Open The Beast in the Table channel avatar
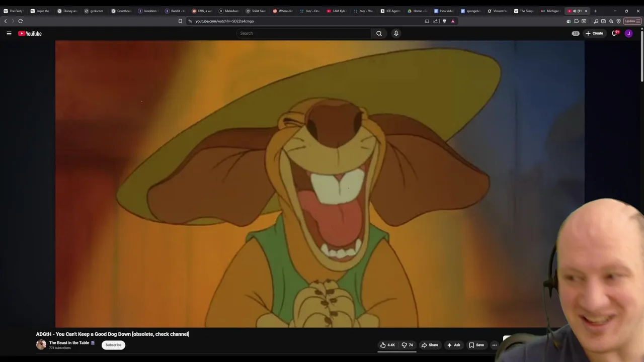Viewport: 644px width, 362px height. click(41, 345)
